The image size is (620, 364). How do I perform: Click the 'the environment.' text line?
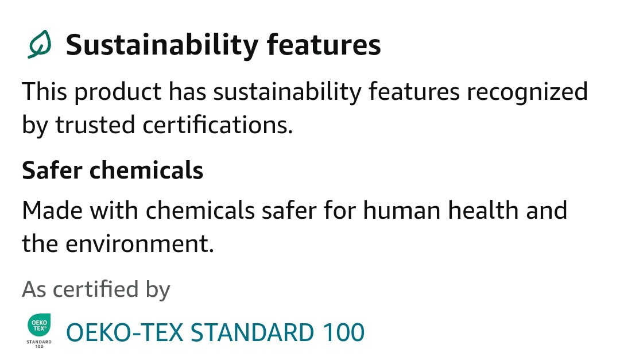coord(118,244)
